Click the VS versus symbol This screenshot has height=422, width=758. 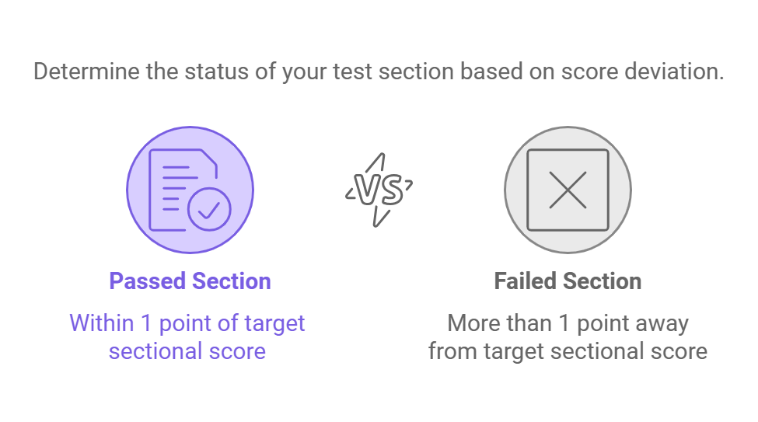379,188
